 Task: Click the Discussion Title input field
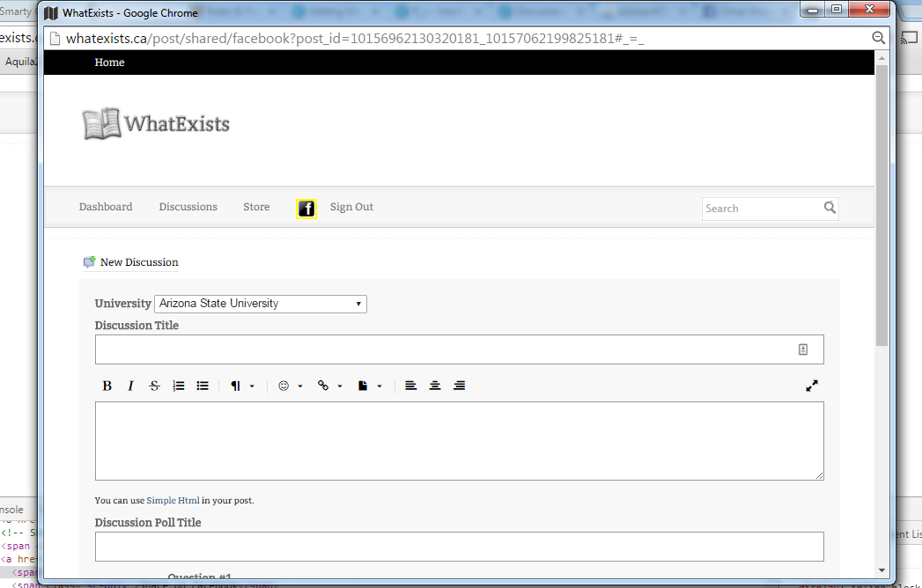click(459, 349)
